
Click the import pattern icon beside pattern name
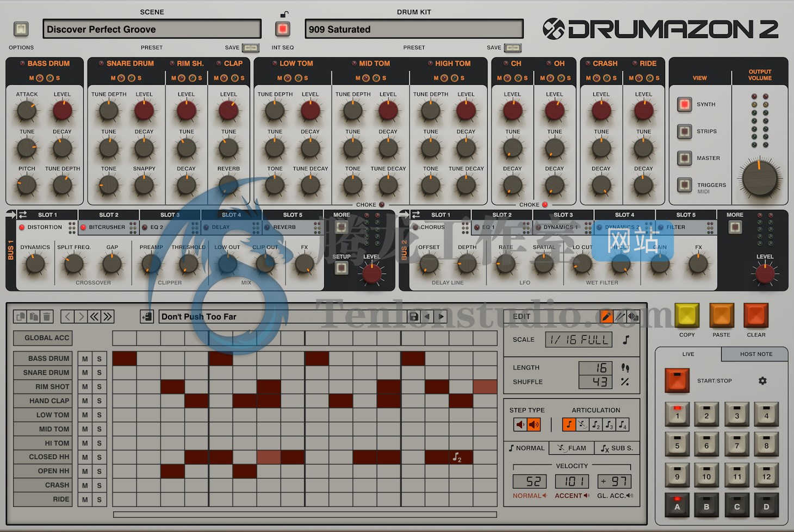(x=147, y=316)
